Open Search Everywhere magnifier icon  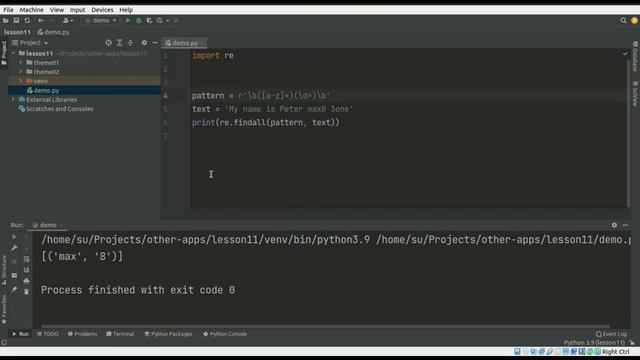point(623,20)
